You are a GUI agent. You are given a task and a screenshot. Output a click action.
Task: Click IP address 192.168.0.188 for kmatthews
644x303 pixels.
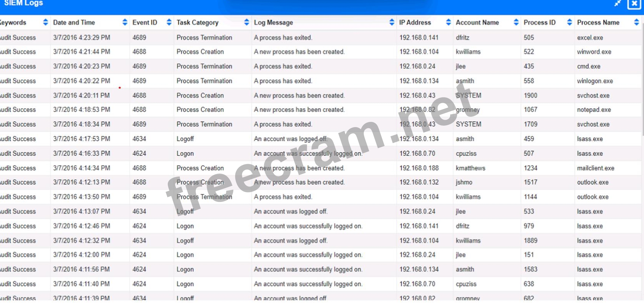tap(419, 168)
